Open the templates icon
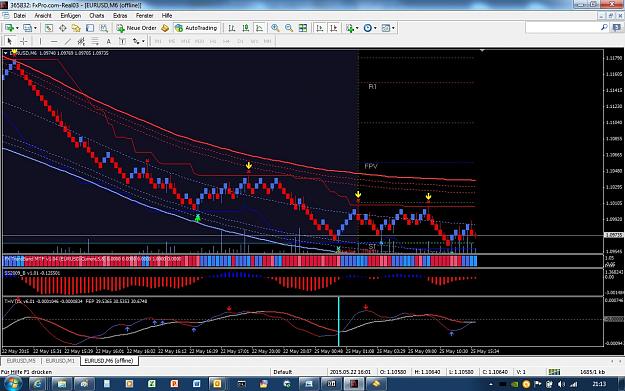This screenshot has width=625, height=391. (x=385, y=28)
